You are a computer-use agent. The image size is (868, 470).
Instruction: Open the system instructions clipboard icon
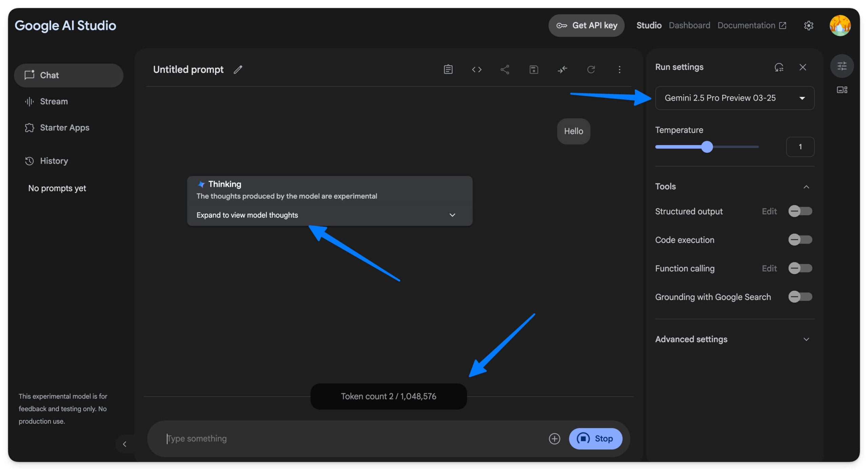448,69
